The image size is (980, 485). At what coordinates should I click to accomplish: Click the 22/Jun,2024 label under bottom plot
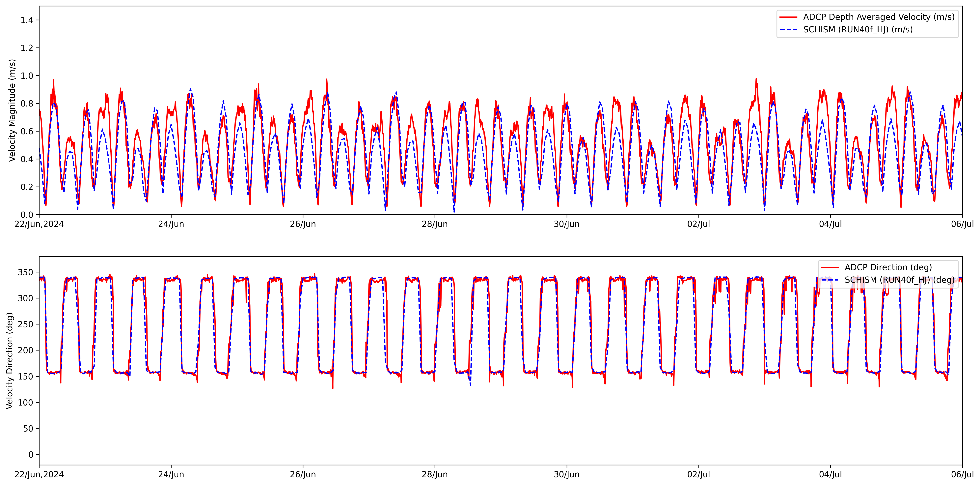click(39, 475)
